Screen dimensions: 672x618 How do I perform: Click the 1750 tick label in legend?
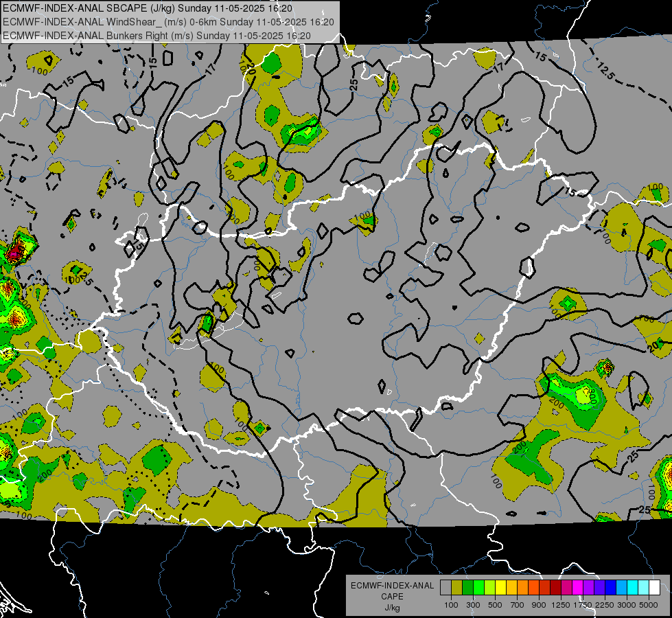coord(583,605)
